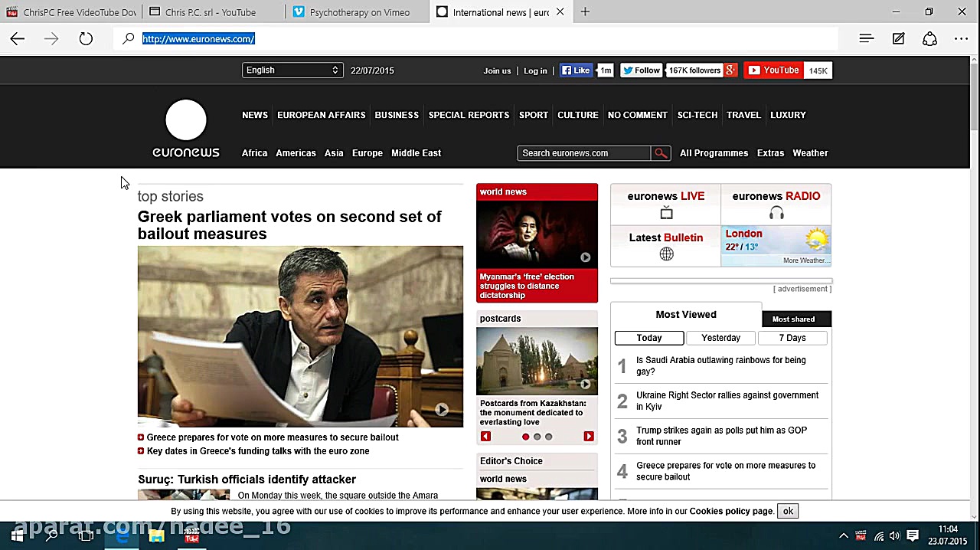Switch to the Yesterday tab
The image size is (980, 550).
pos(720,338)
